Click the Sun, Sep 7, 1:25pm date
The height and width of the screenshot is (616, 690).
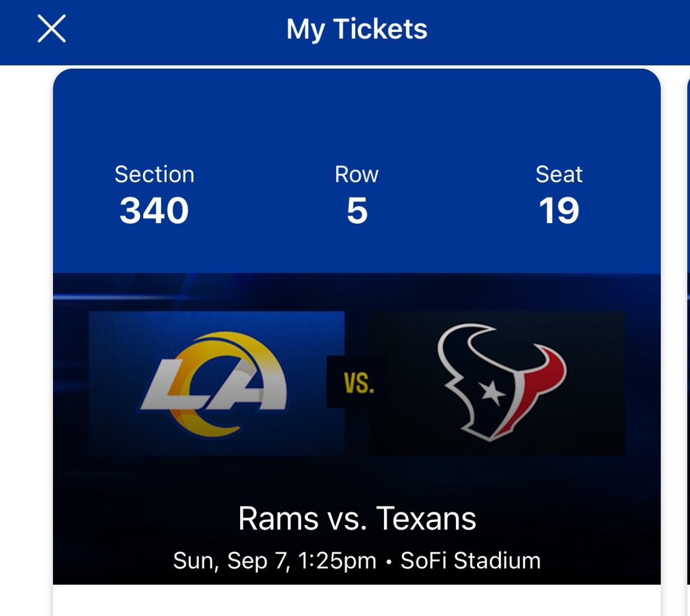click(x=275, y=561)
